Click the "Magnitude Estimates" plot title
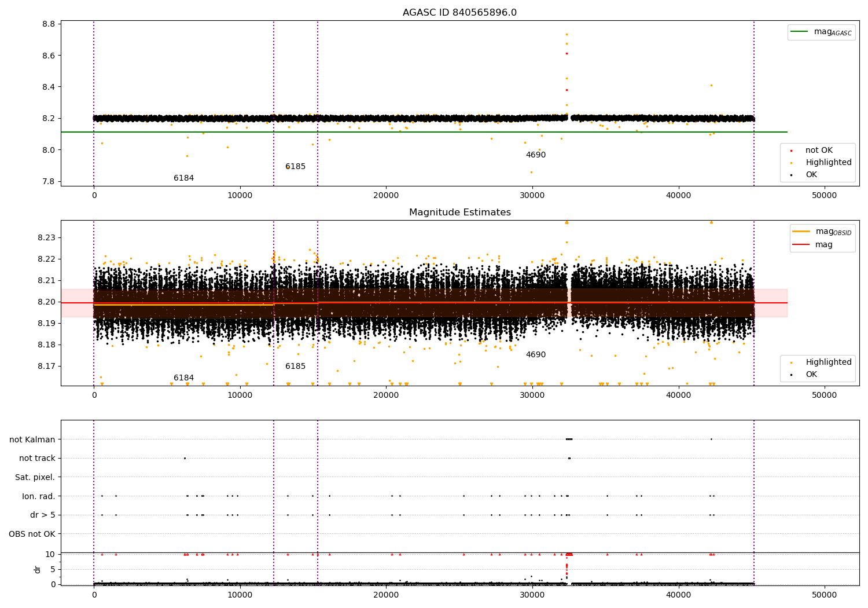 (x=459, y=213)
